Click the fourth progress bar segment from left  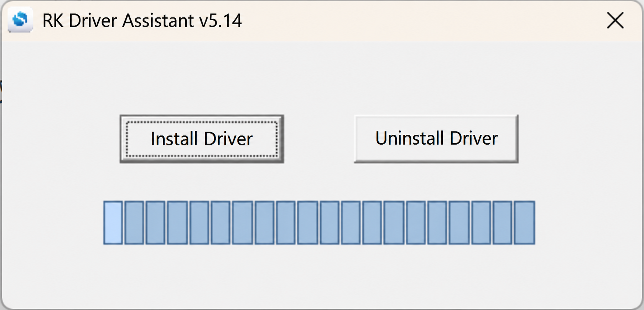tap(177, 223)
